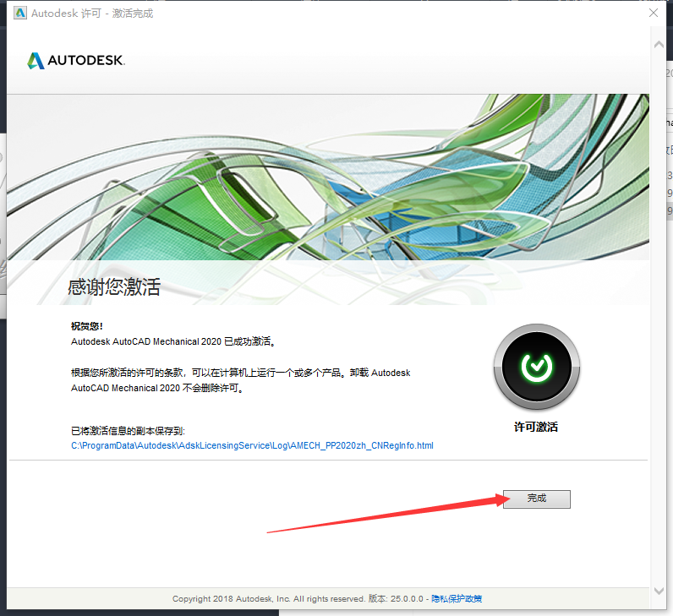Click the 完成 (Finish) button
673x616 pixels.
coord(537,499)
